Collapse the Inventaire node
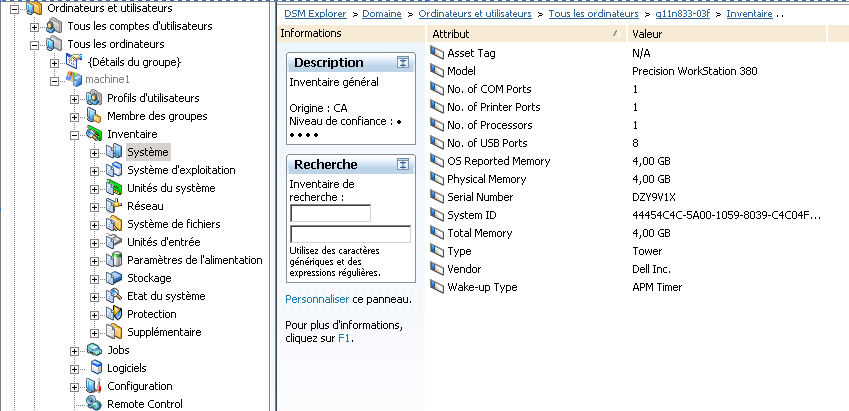 tap(74, 135)
